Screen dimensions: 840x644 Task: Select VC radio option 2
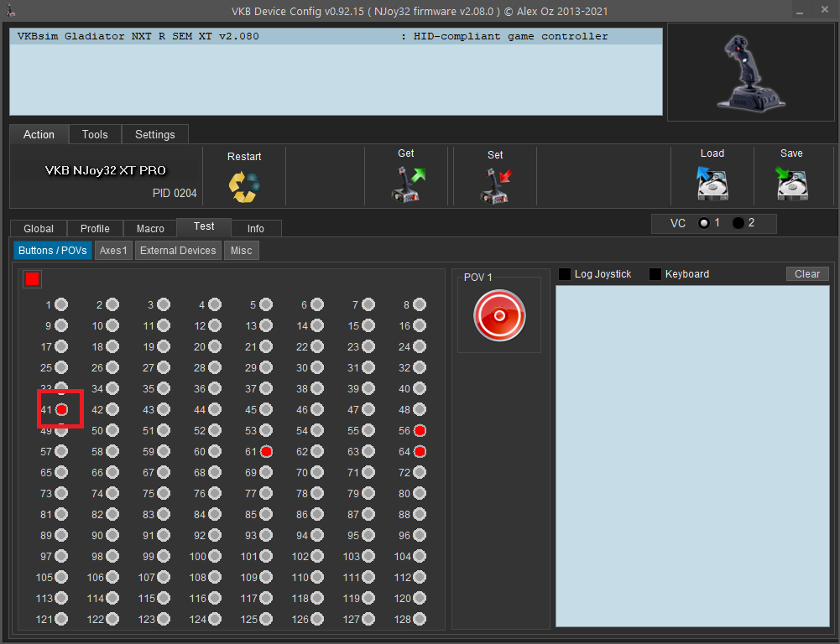pos(738,223)
